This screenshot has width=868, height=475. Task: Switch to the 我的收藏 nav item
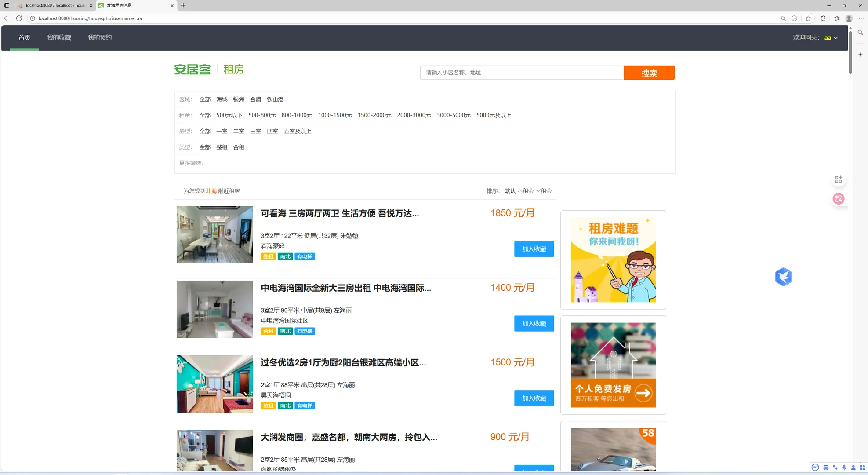pos(59,37)
